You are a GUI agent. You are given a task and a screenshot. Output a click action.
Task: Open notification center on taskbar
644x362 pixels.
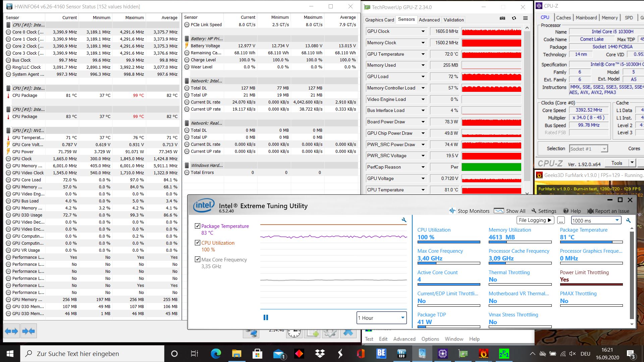631,354
